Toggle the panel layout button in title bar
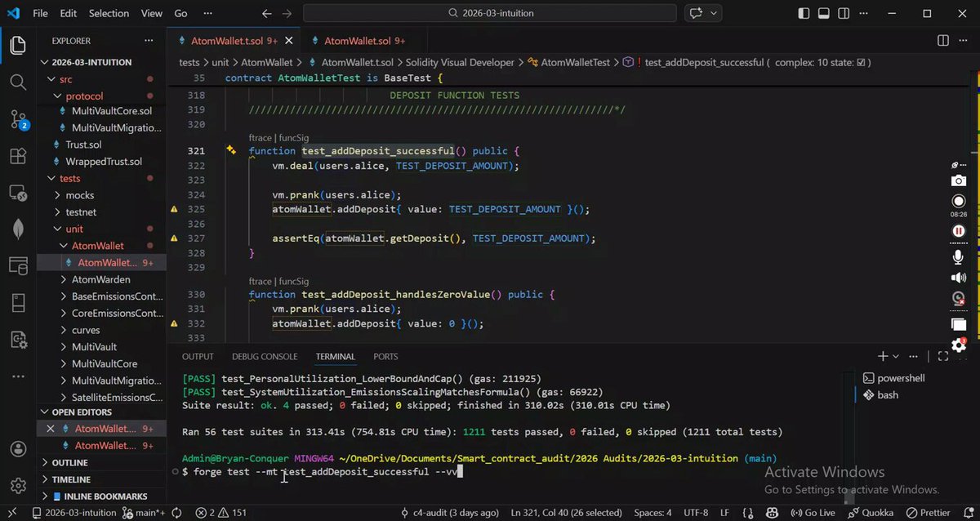The height and width of the screenshot is (521, 980). coord(824,13)
